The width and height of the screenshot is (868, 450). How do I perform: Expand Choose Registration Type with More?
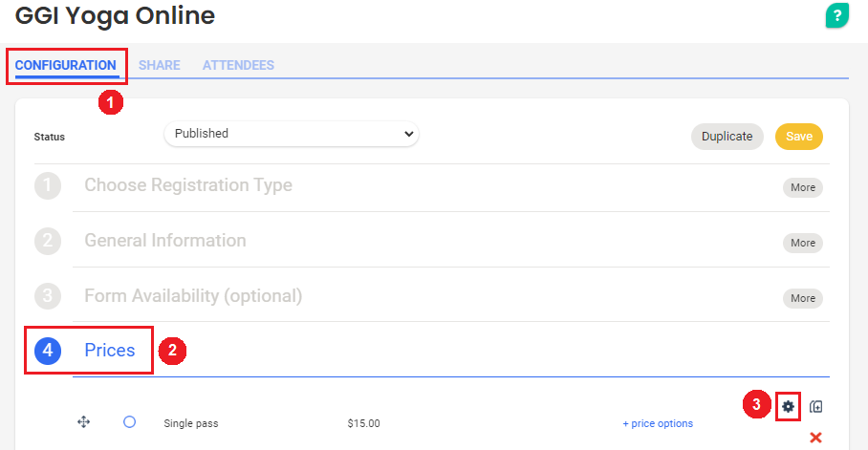coord(803,187)
